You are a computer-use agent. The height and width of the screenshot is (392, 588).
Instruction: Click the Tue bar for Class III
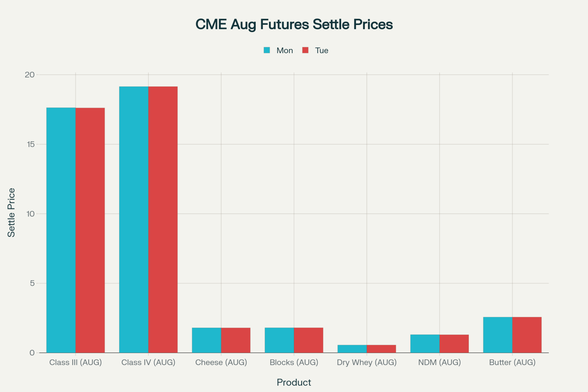[90, 230]
